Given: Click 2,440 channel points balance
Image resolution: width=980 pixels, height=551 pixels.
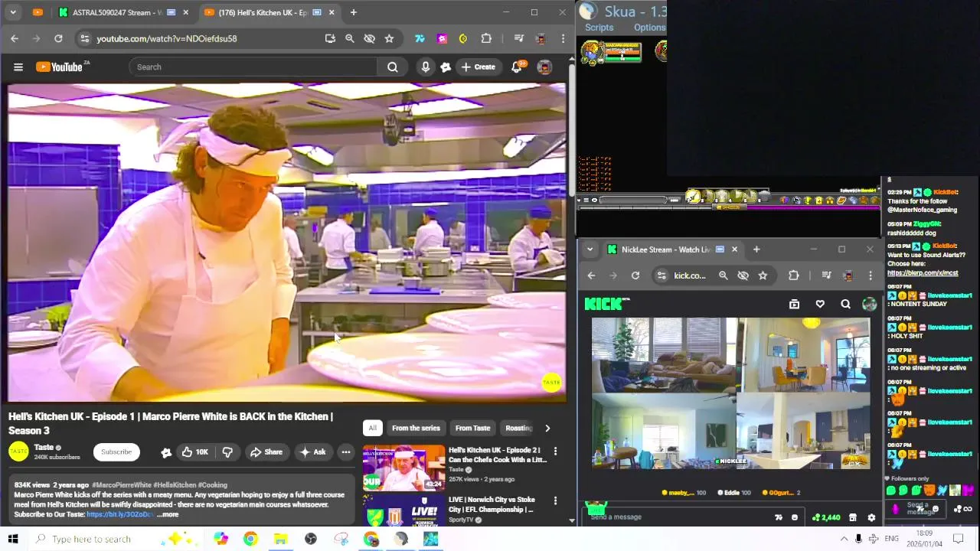Looking at the screenshot, I should pos(826,517).
